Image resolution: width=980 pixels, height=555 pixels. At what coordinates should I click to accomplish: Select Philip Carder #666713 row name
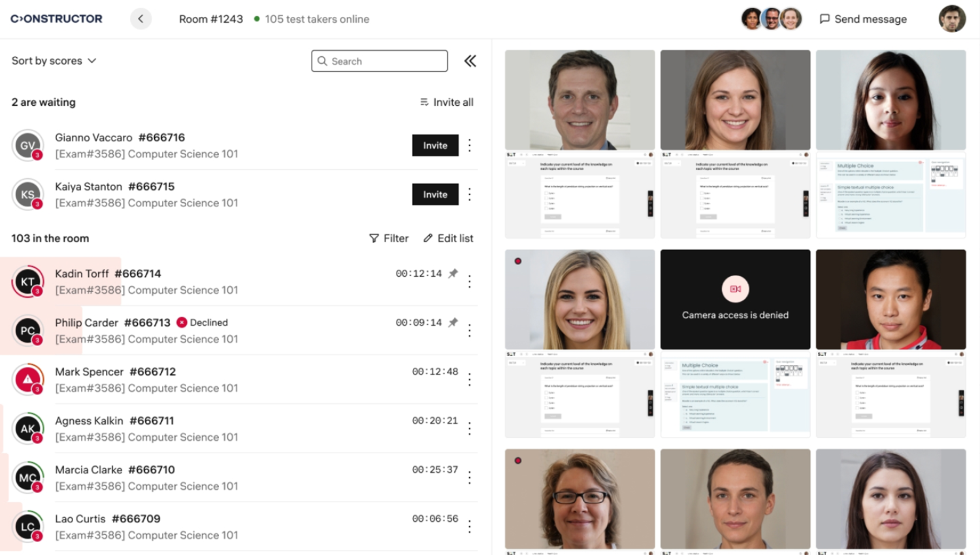tap(112, 323)
